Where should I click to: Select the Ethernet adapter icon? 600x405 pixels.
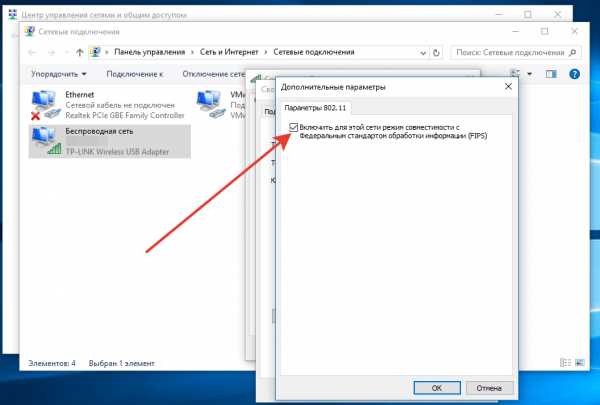(44, 105)
